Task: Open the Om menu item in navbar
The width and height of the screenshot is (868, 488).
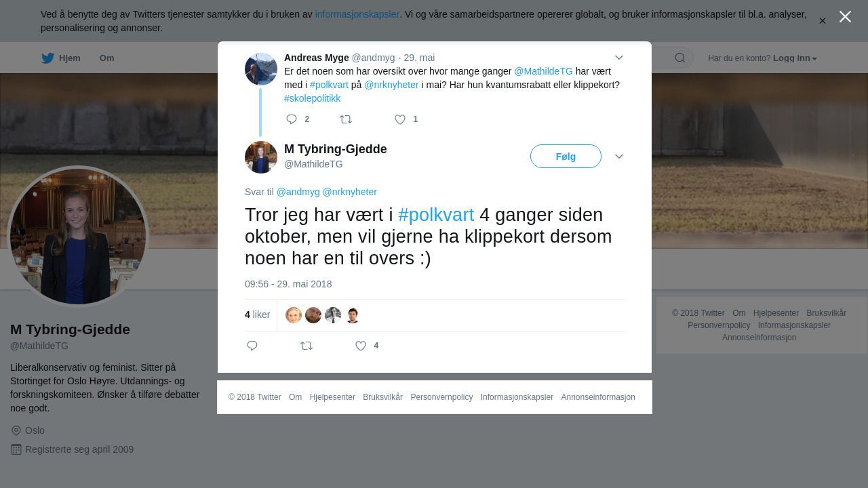Action: point(106,58)
